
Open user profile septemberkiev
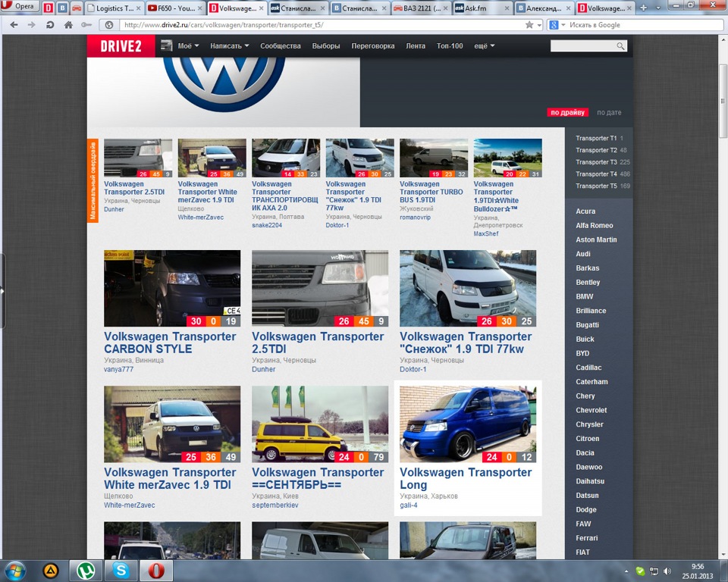pyautogui.click(x=275, y=505)
